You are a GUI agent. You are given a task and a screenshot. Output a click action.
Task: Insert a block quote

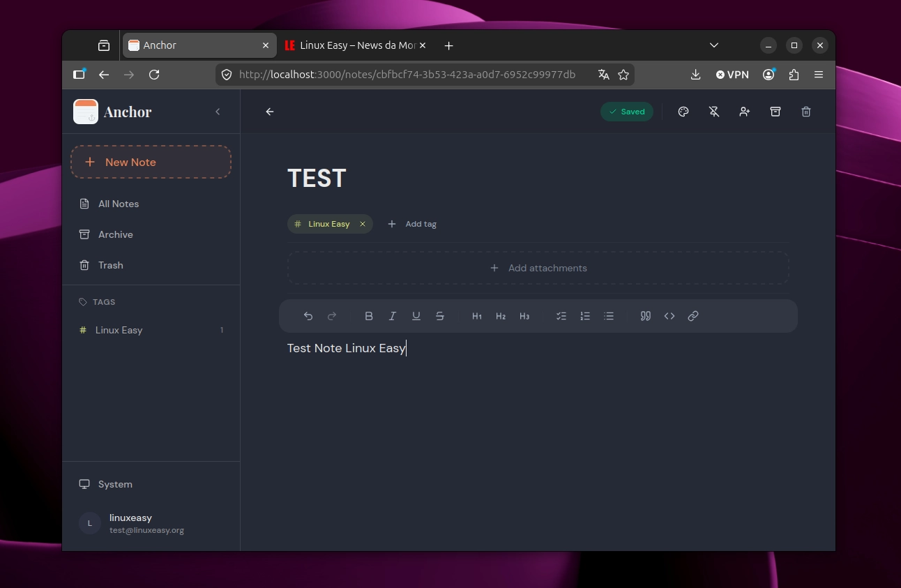click(646, 316)
